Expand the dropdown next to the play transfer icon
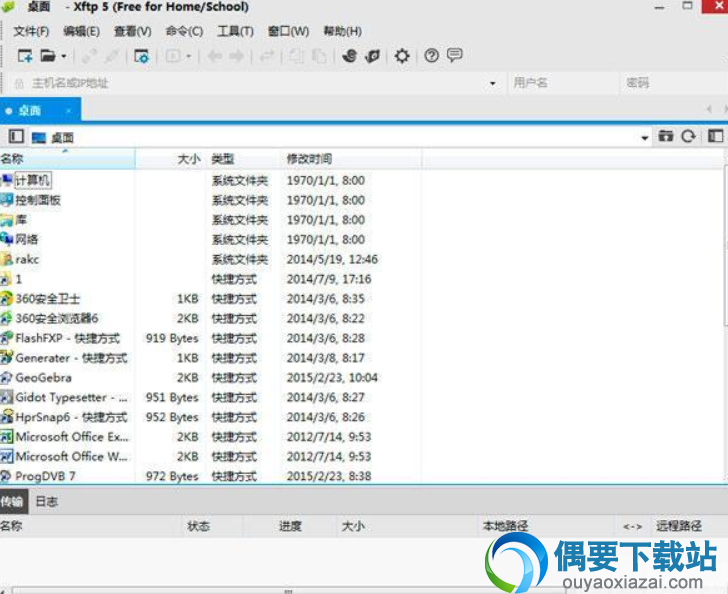Screen dimensions: 728x594 pos(188,57)
